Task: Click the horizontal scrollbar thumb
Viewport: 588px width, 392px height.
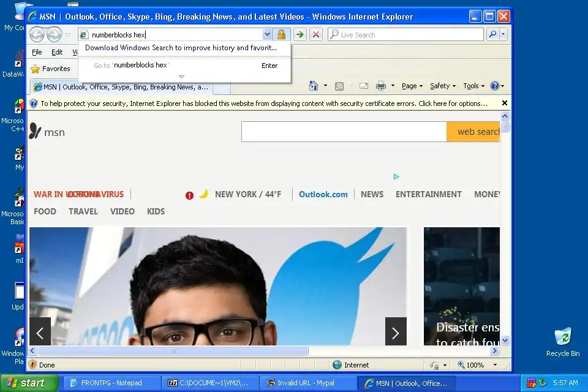Action: [x=173, y=351]
